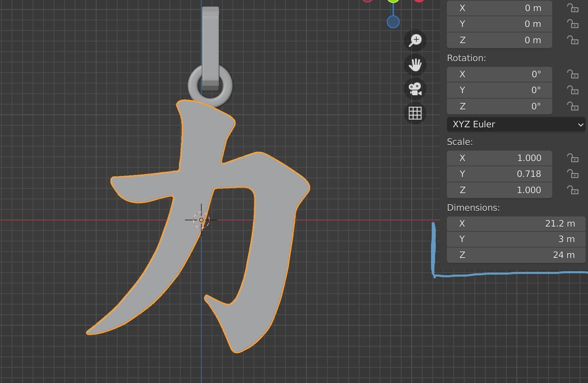Select the Zoom view magnifier icon

pos(415,40)
